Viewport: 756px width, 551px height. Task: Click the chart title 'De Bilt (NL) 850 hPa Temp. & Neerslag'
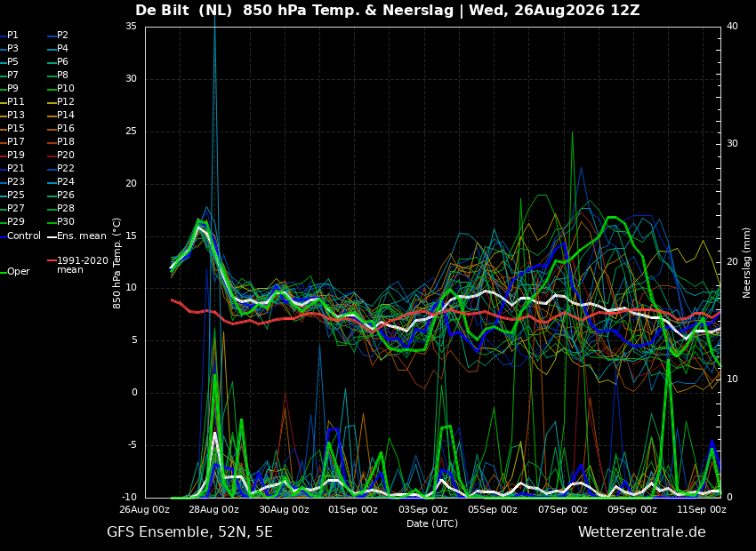point(294,11)
